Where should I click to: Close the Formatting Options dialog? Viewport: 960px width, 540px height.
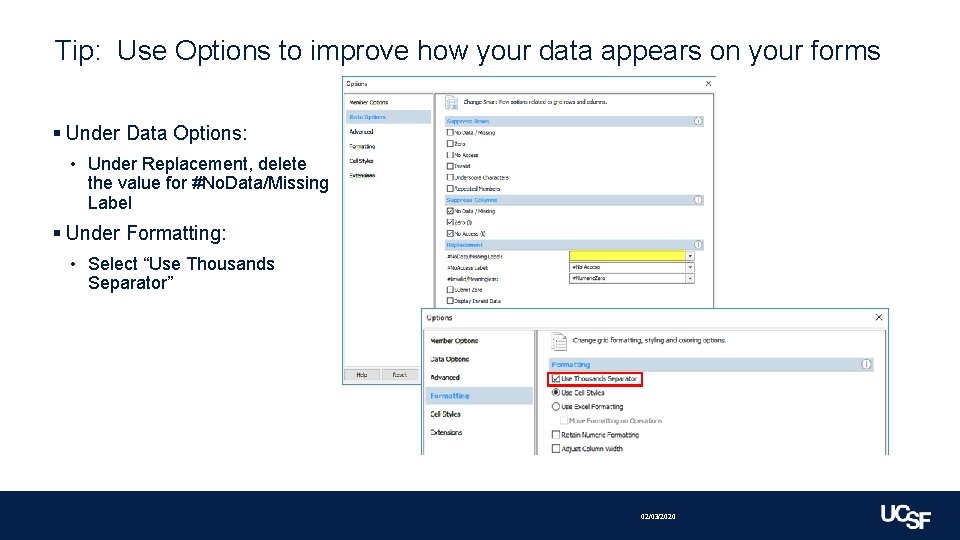pos(879,317)
